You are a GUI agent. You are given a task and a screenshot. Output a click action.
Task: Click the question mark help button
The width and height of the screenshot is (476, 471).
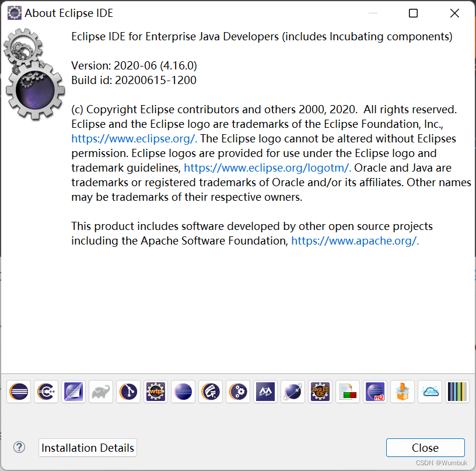[x=19, y=447]
